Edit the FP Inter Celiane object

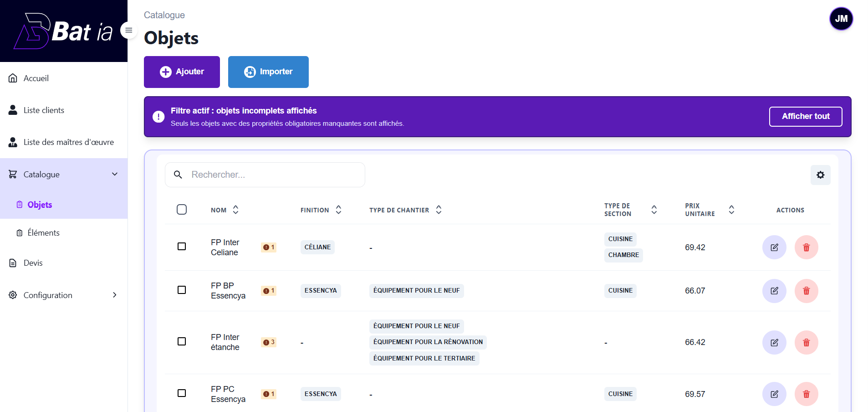(x=774, y=247)
